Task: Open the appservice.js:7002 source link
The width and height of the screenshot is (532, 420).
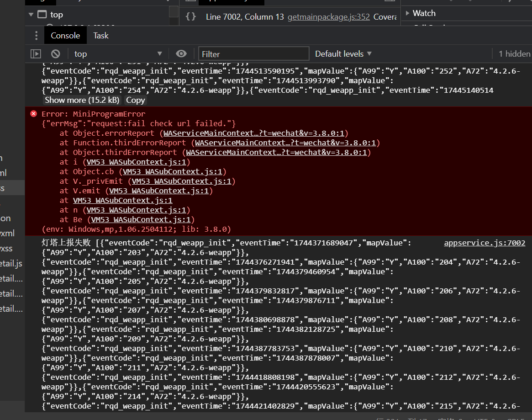Action: tap(485, 243)
